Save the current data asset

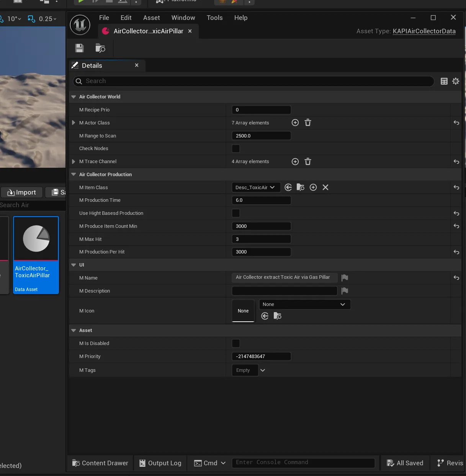[79, 48]
